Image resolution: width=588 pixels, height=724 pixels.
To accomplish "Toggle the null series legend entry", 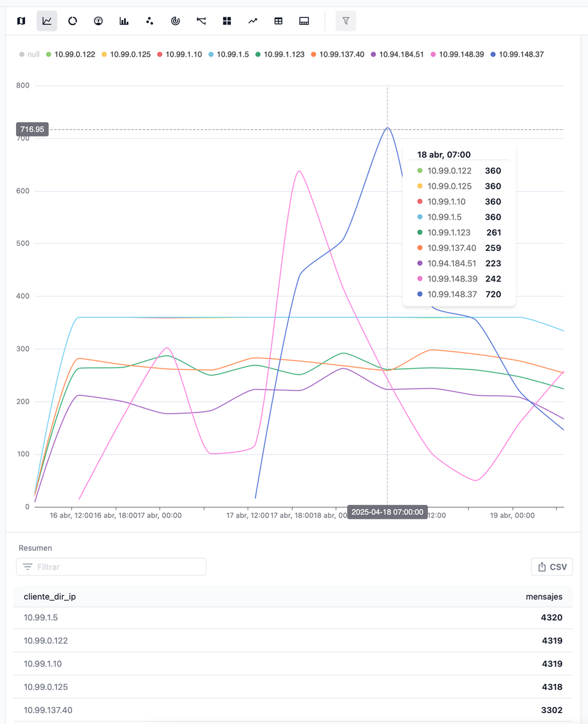I will [29, 55].
